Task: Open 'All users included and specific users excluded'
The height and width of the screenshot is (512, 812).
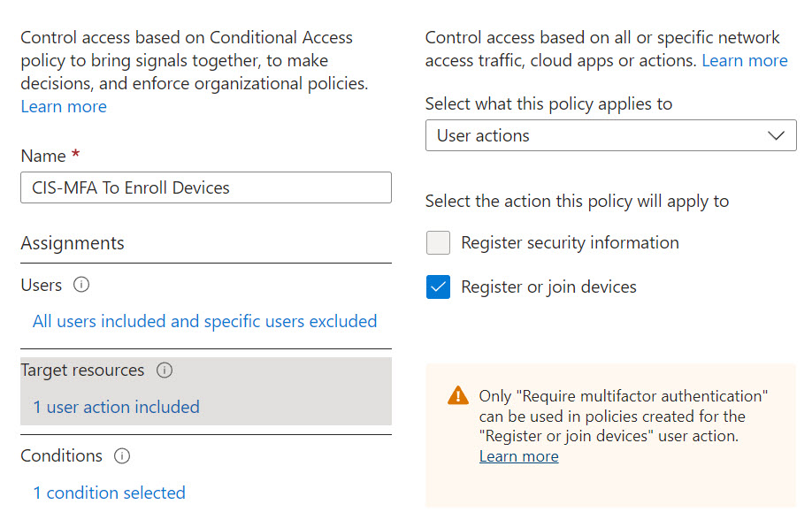Action: [x=204, y=322]
